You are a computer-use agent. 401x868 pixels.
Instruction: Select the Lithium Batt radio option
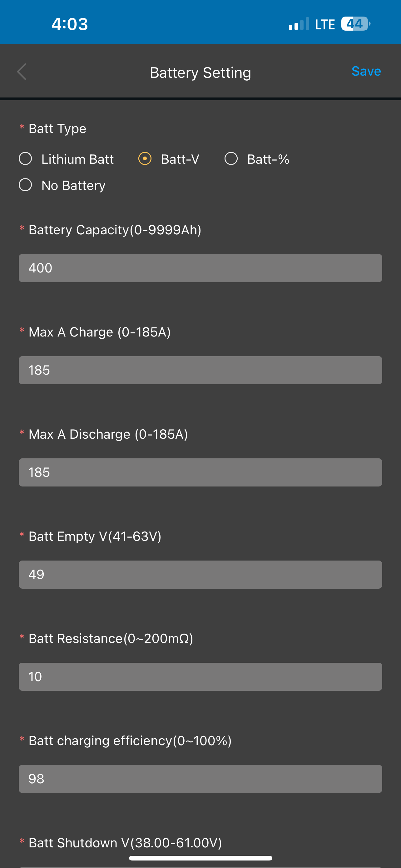point(66,159)
